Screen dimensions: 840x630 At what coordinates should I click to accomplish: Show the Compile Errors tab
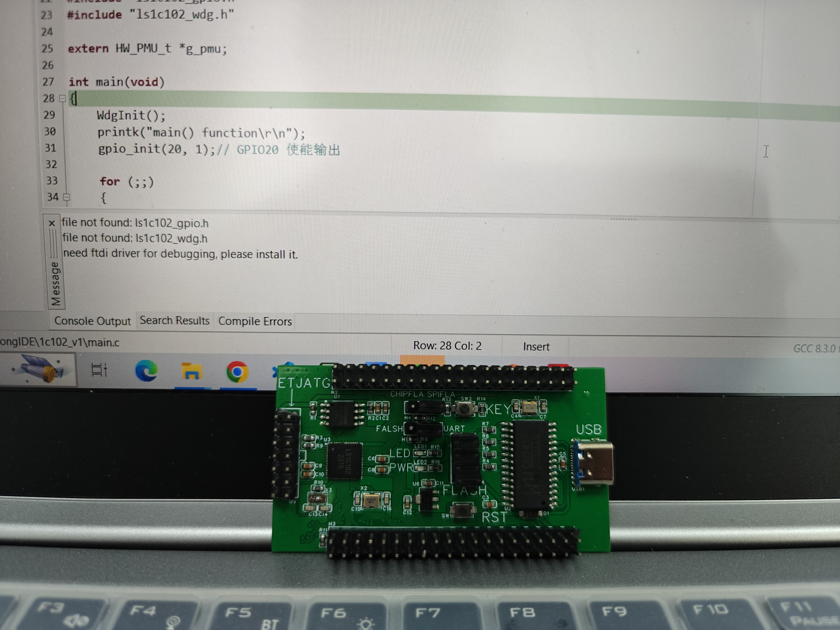click(255, 322)
